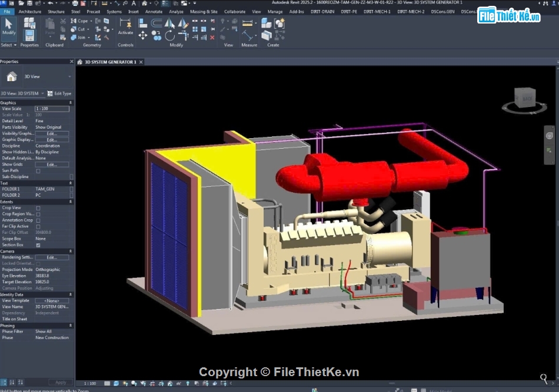Viewport: 559px width, 392px height.
Task: Expand the Select dropdown under Modify
Action: point(9,45)
